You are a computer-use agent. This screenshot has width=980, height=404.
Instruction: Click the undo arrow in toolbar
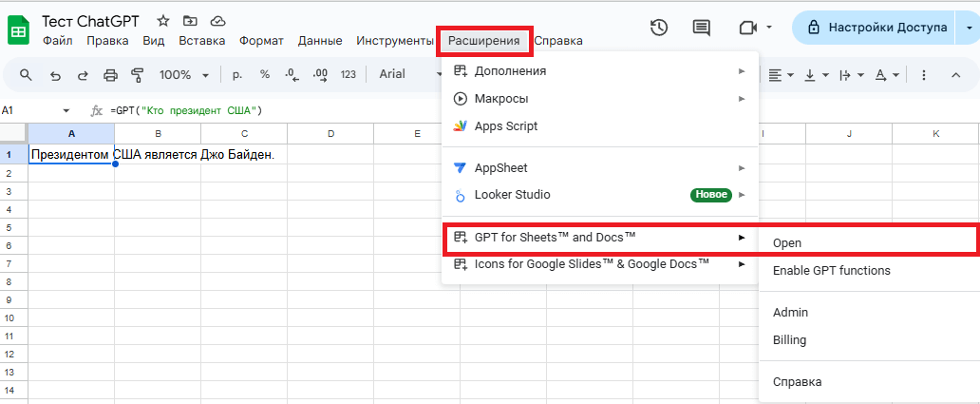tap(55, 75)
